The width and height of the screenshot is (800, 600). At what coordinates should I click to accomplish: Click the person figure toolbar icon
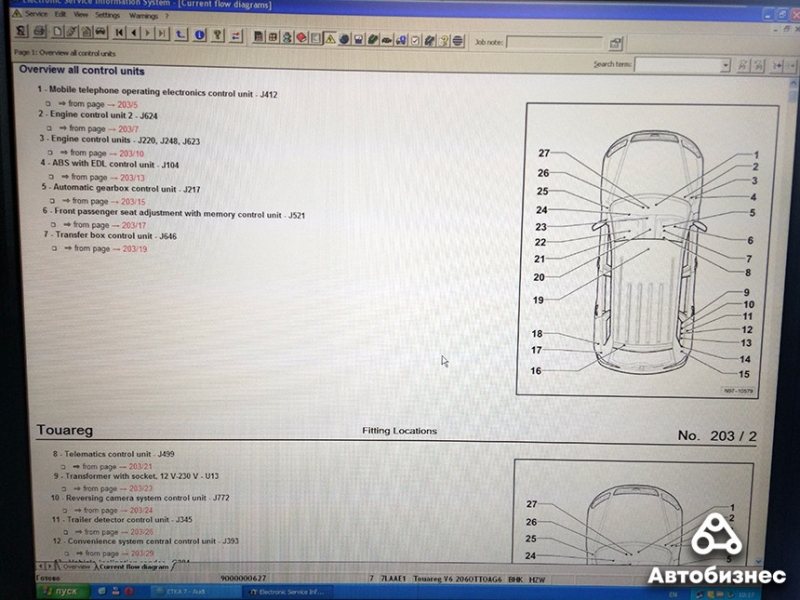287,38
